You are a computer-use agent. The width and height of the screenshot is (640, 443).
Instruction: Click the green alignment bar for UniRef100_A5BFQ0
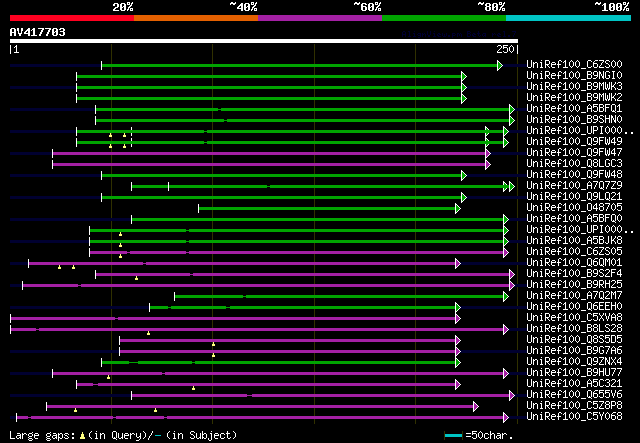(318, 219)
